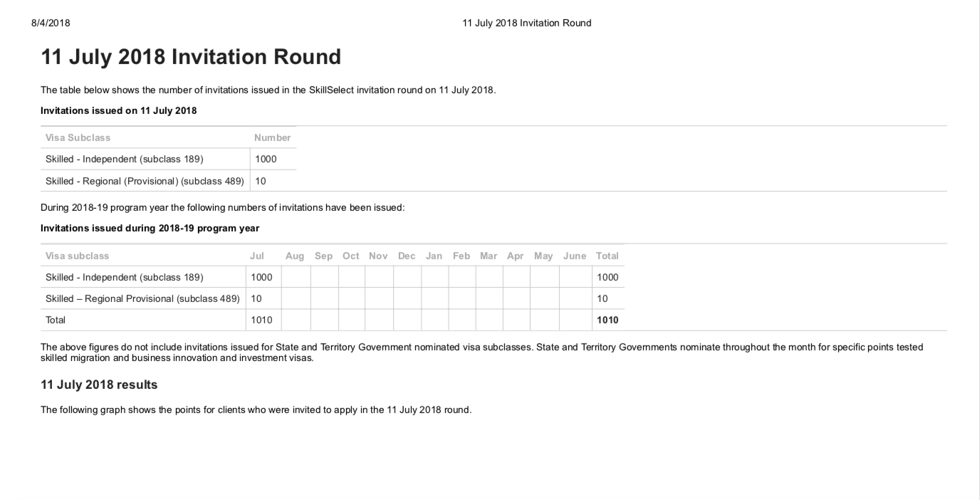Screen dimensions: 980x500
Task: Click the empty Aug cell for subclass 189
Action: pos(296,277)
